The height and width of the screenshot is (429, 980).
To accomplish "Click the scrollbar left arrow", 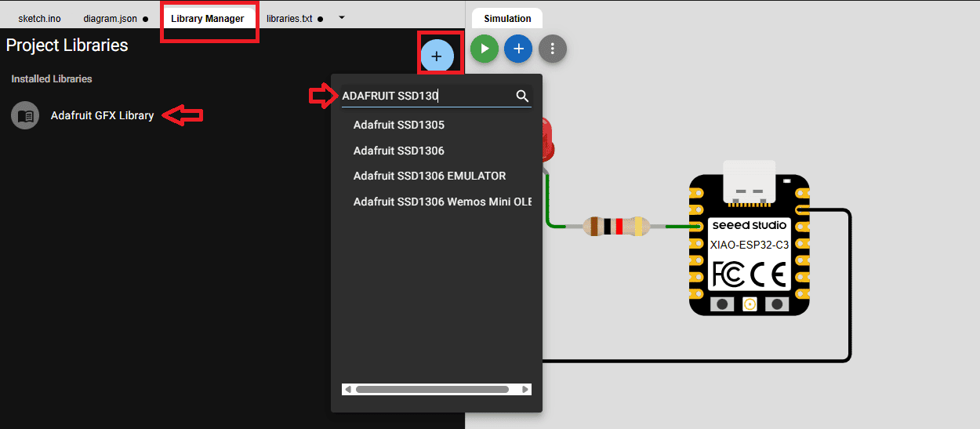I will pyautogui.click(x=347, y=389).
